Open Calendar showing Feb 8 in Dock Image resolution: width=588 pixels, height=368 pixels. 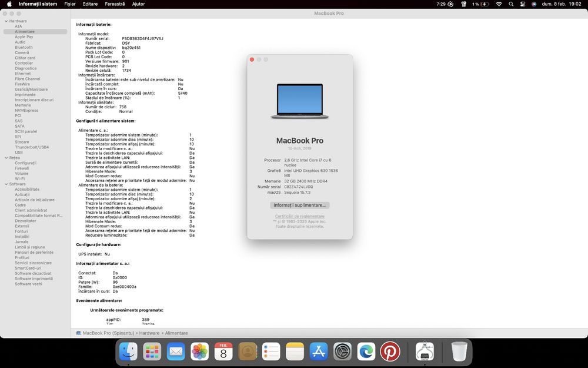click(223, 352)
